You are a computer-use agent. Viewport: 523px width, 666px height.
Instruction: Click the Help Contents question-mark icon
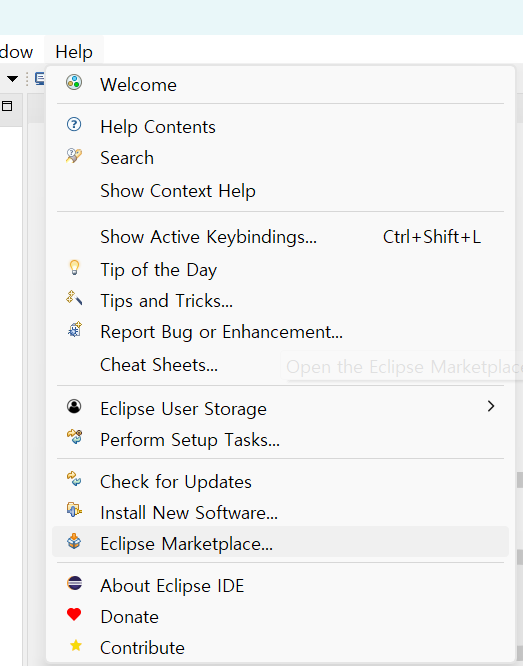tap(74, 124)
